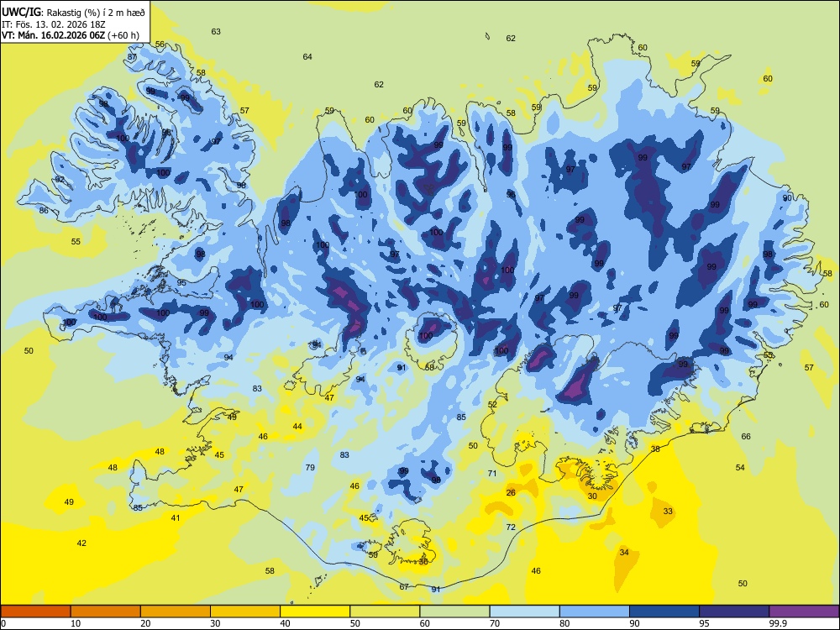Click the map value '34' in the southeast sea
The image size is (840, 630).
tap(624, 553)
